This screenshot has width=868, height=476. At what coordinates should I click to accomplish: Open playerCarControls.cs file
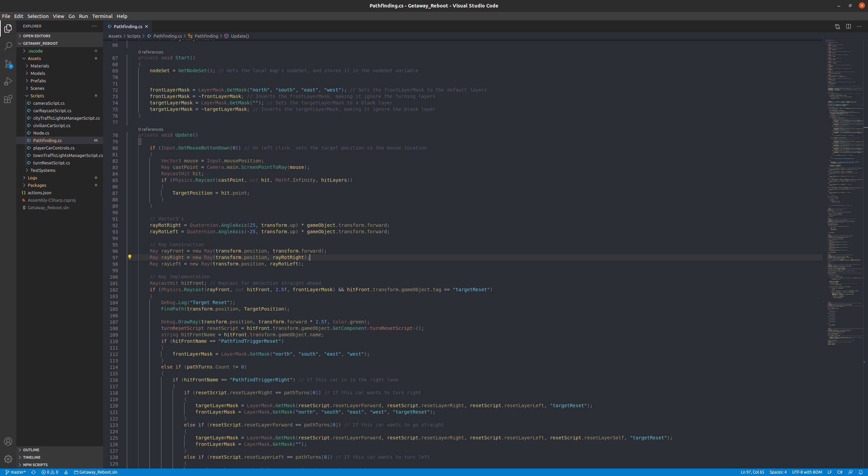54,148
